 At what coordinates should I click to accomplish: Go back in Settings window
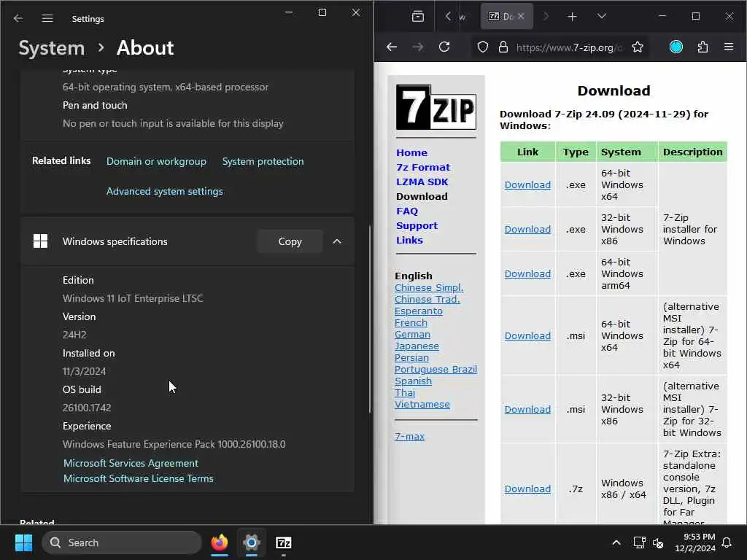[18, 18]
